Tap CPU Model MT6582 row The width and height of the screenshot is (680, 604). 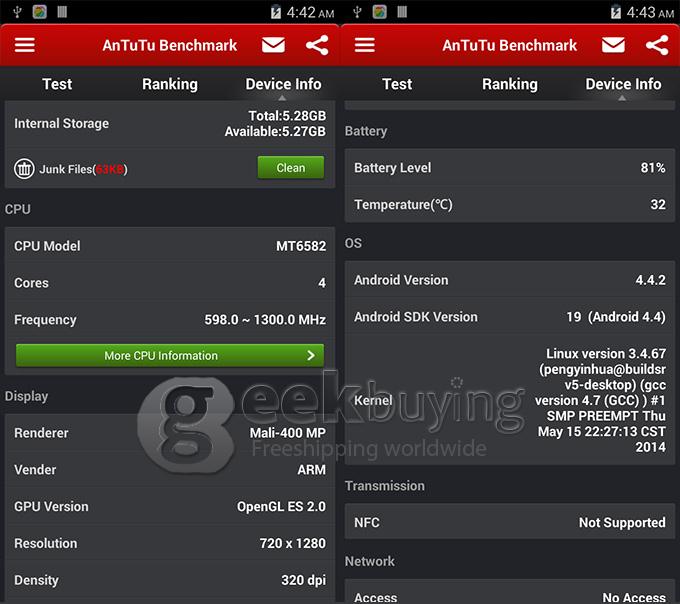point(170,246)
